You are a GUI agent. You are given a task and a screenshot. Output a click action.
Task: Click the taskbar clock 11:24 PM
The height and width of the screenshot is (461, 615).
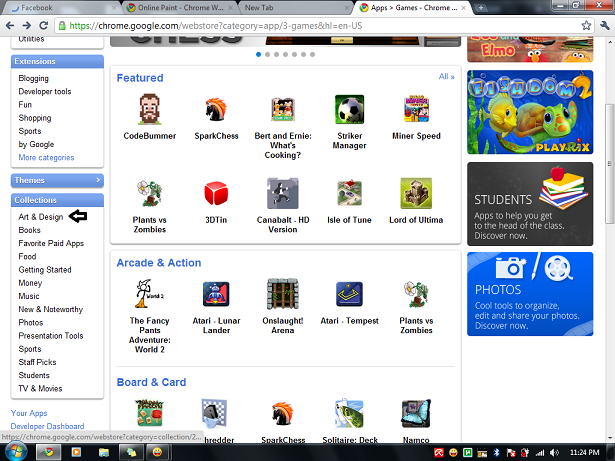pos(584,452)
